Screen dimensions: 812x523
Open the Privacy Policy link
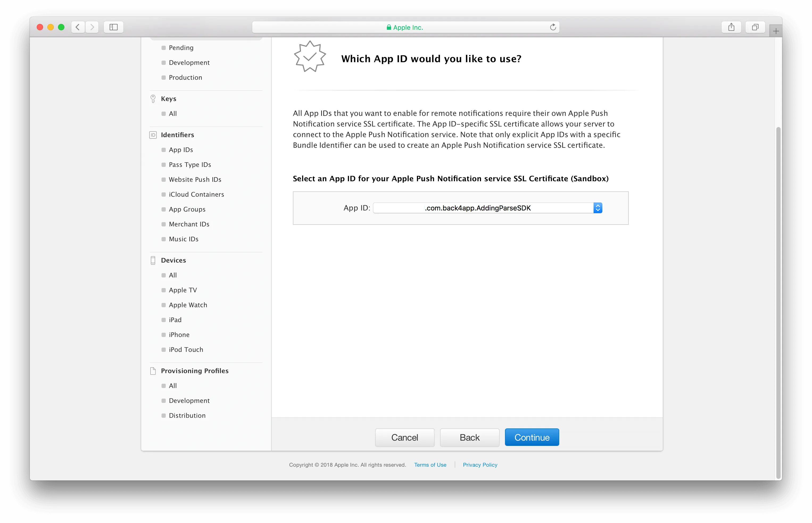point(480,465)
